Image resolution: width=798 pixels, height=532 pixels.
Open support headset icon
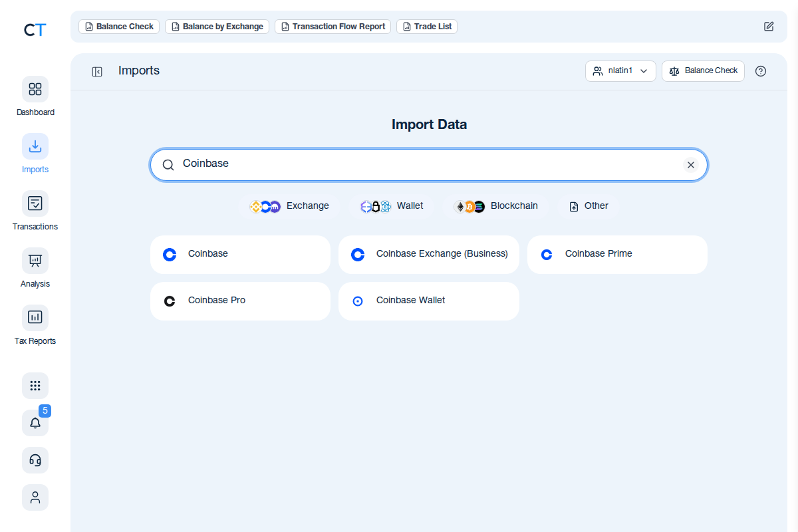point(35,460)
